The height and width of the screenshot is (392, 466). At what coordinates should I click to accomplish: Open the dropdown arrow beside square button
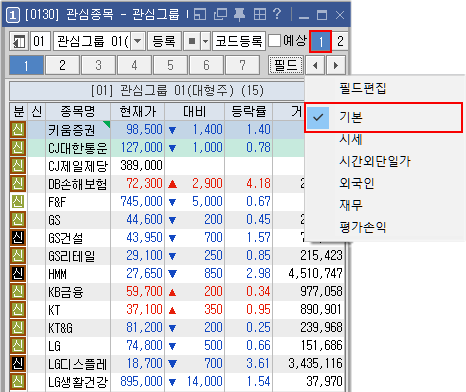coord(206,41)
